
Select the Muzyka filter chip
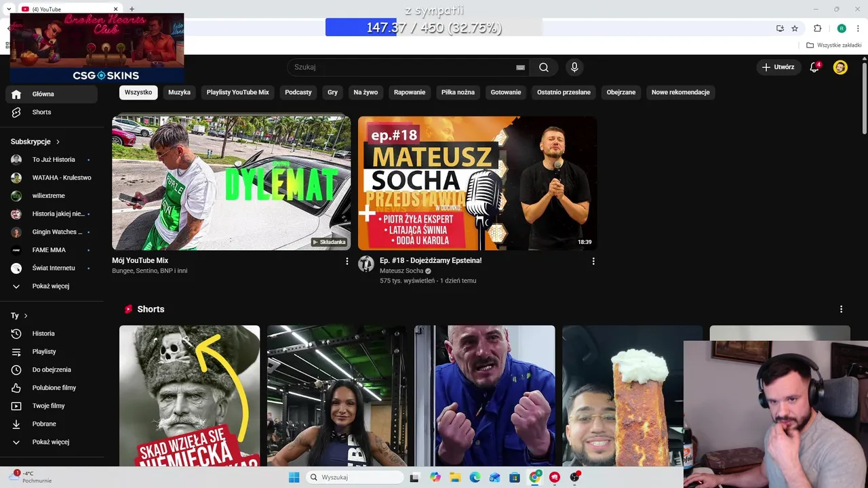180,92
